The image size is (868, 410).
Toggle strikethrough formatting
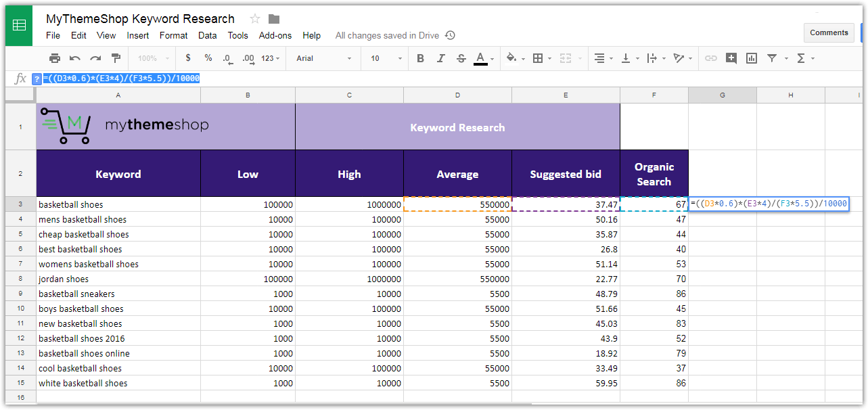coord(461,58)
